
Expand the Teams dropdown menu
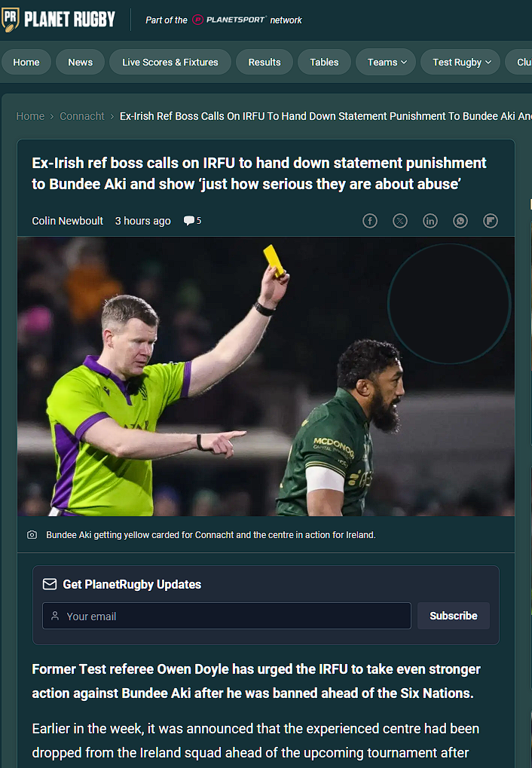(x=386, y=63)
